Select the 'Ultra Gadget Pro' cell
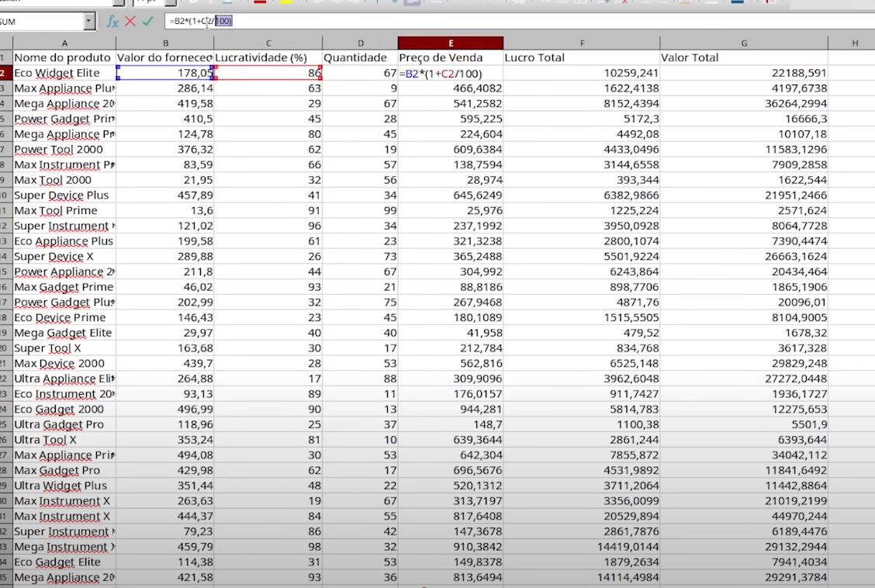 pyautogui.click(x=64, y=424)
